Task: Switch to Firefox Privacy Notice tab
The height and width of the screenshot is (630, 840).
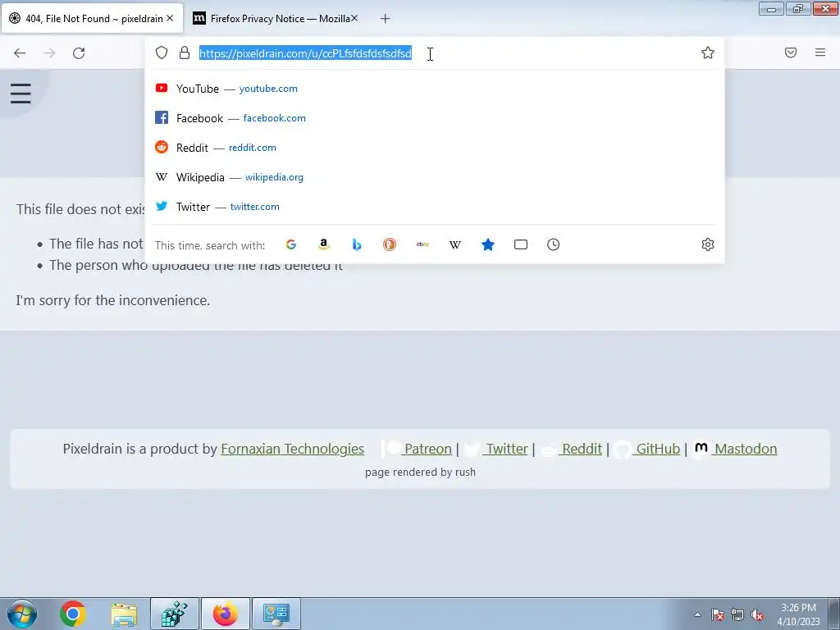Action: click(x=274, y=19)
